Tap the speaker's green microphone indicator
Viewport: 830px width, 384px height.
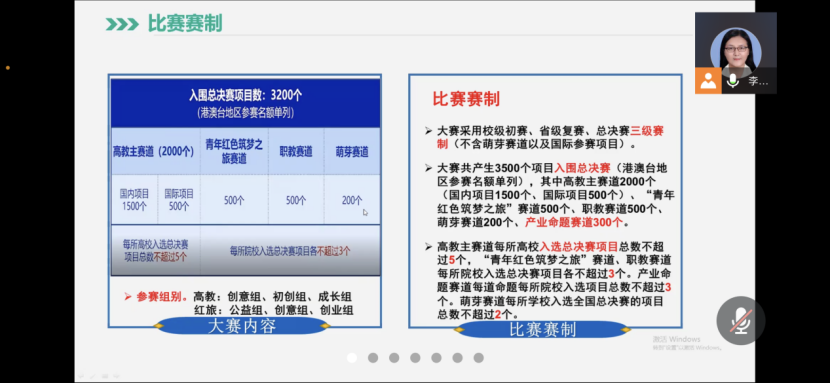733,81
